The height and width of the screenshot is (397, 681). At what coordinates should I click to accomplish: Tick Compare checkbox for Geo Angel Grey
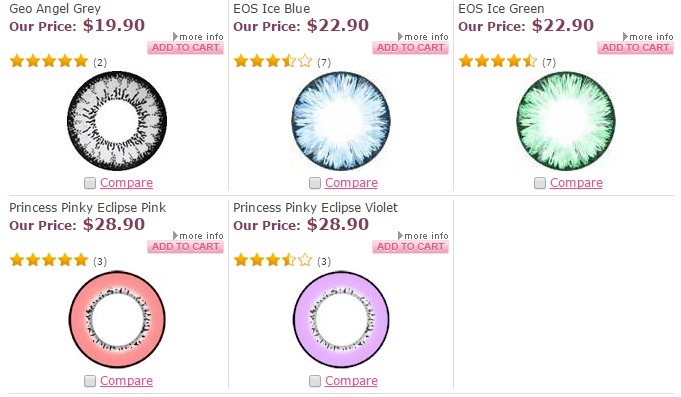(90, 183)
